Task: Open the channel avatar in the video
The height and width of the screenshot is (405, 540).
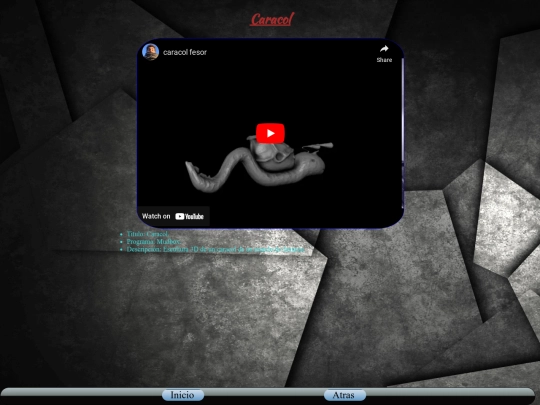Action: [150, 52]
